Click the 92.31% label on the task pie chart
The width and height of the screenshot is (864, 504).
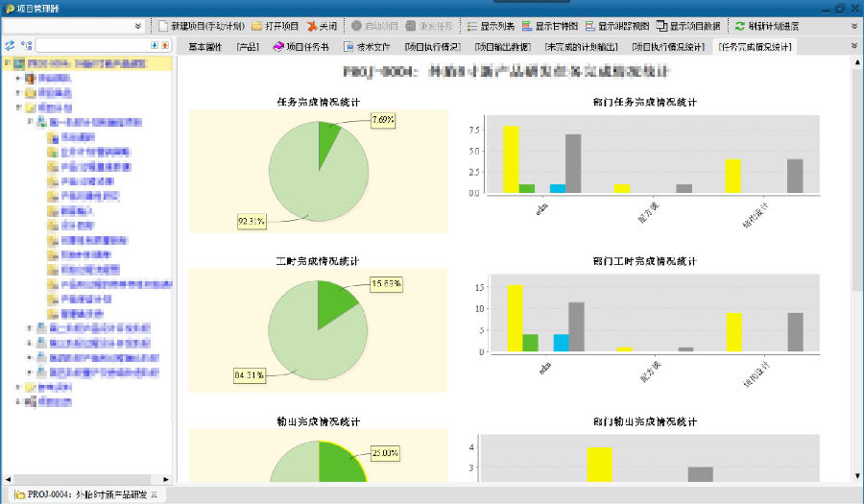(x=252, y=222)
